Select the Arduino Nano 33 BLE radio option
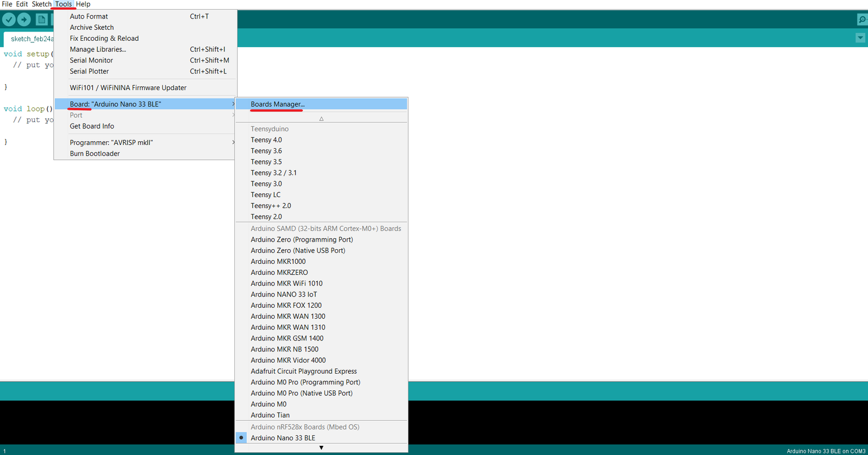868x455 pixels. pos(283,438)
